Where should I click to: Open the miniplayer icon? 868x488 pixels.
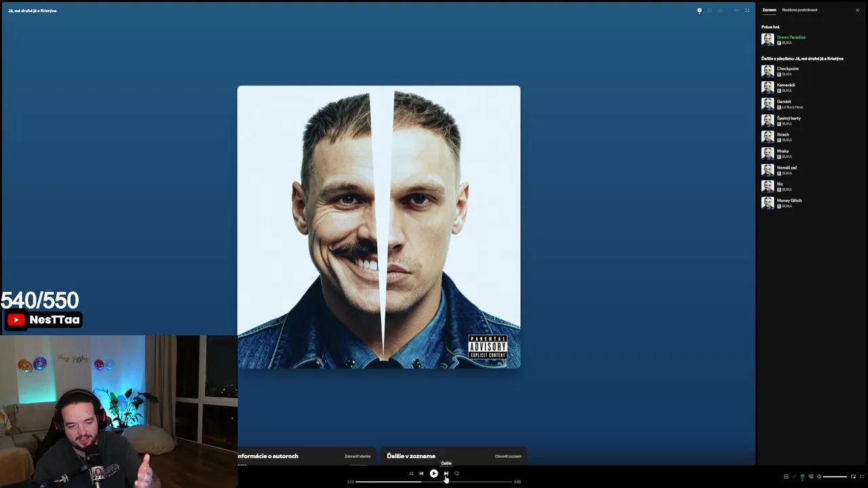click(x=853, y=476)
